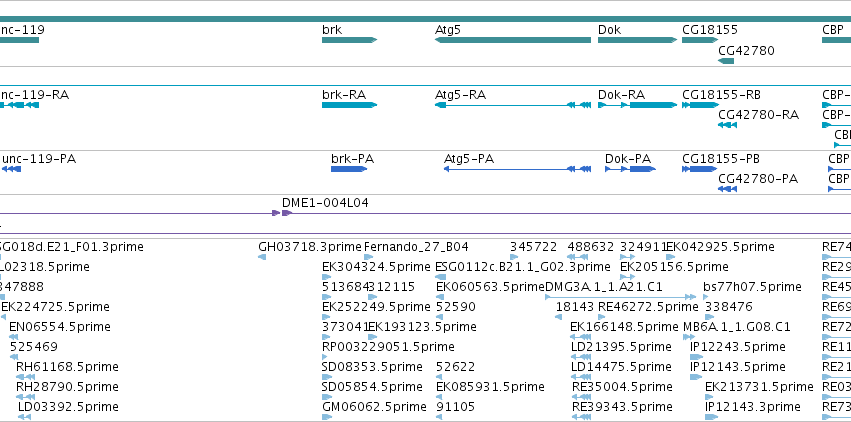Click the RE35004.5prime EST label
Viewport: 851px width, 422px height.
[623, 386]
